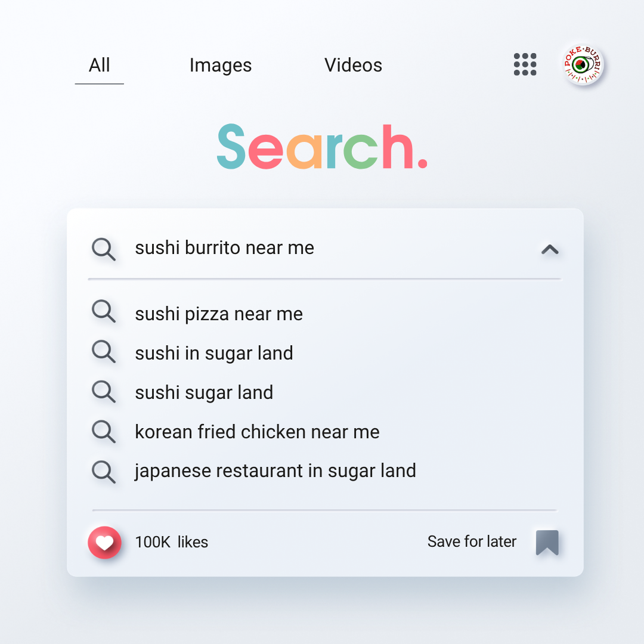Click search icon beside sushi in sugar land
The image size is (644, 644).
[x=104, y=351]
